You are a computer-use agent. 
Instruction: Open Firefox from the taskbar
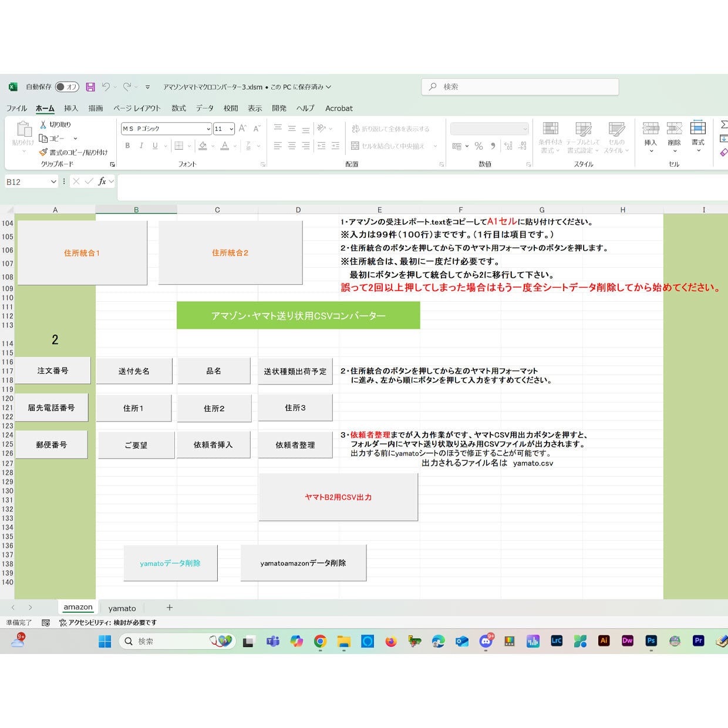[391, 641]
